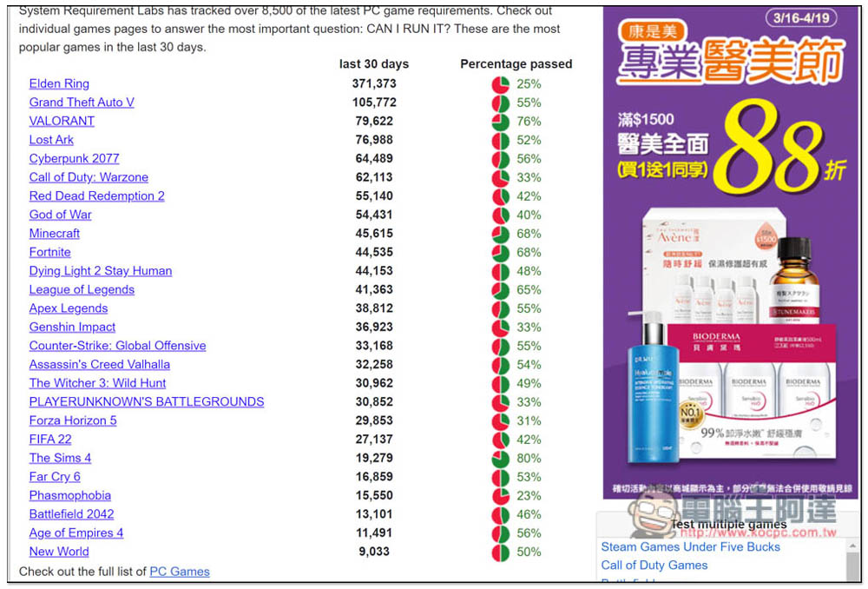Open the Grand Theft Auto V link

(x=82, y=103)
